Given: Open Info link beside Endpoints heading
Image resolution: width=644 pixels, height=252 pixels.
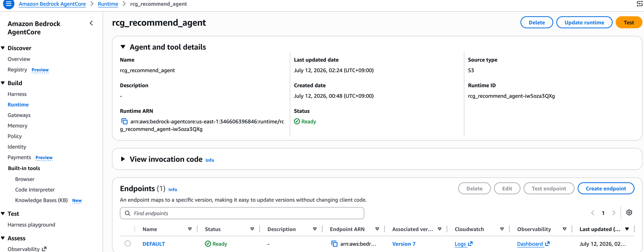Looking at the screenshot, I should tap(173, 190).
